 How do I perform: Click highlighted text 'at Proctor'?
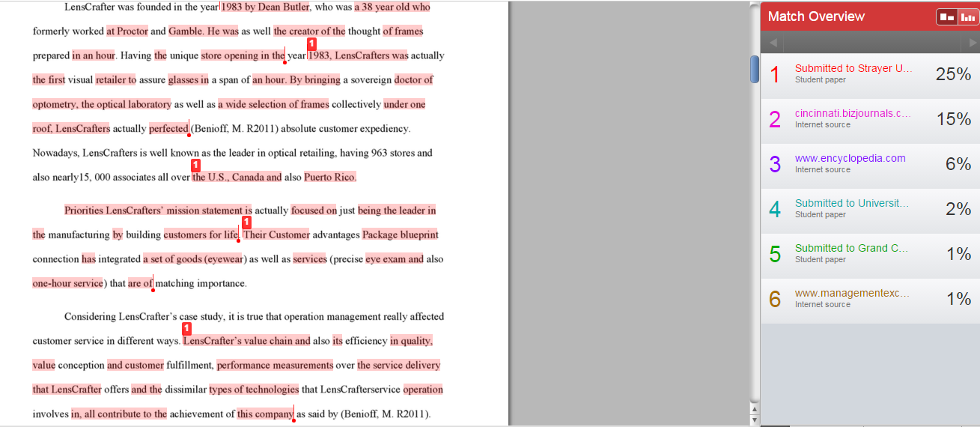[127, 31]
